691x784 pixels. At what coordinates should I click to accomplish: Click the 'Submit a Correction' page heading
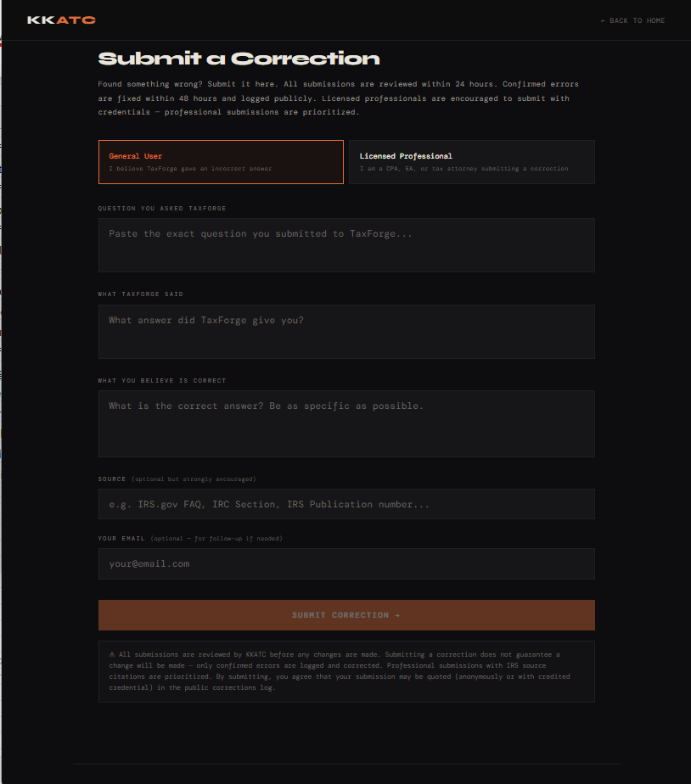(239, 59)
